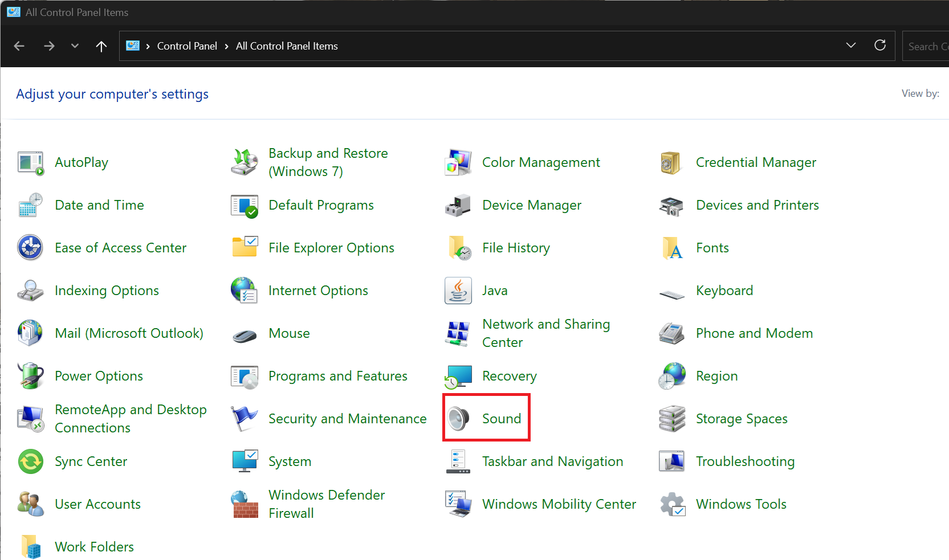Click the Search Control Panel field
This screenshot has width=949, height=560.
coord(926,46)
